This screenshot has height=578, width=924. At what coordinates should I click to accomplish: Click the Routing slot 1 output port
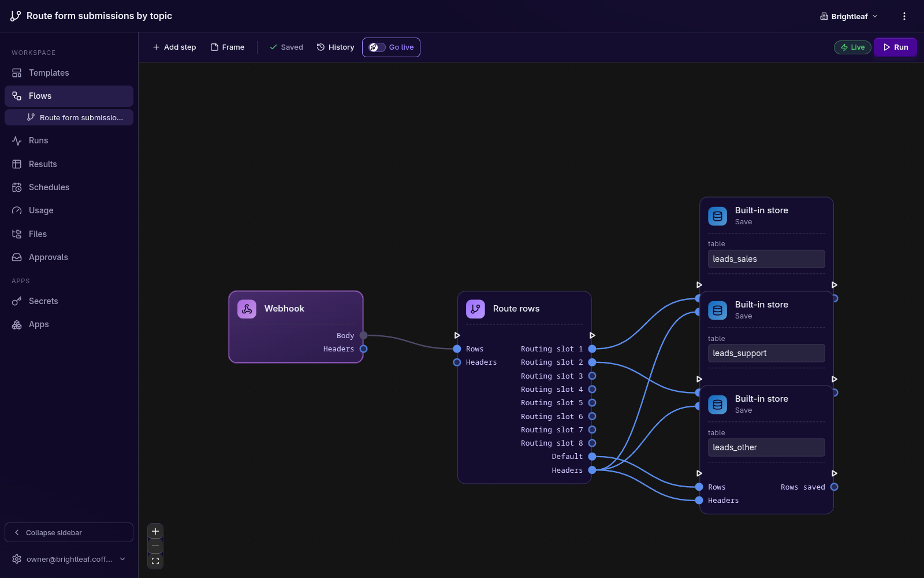[592, 349]
